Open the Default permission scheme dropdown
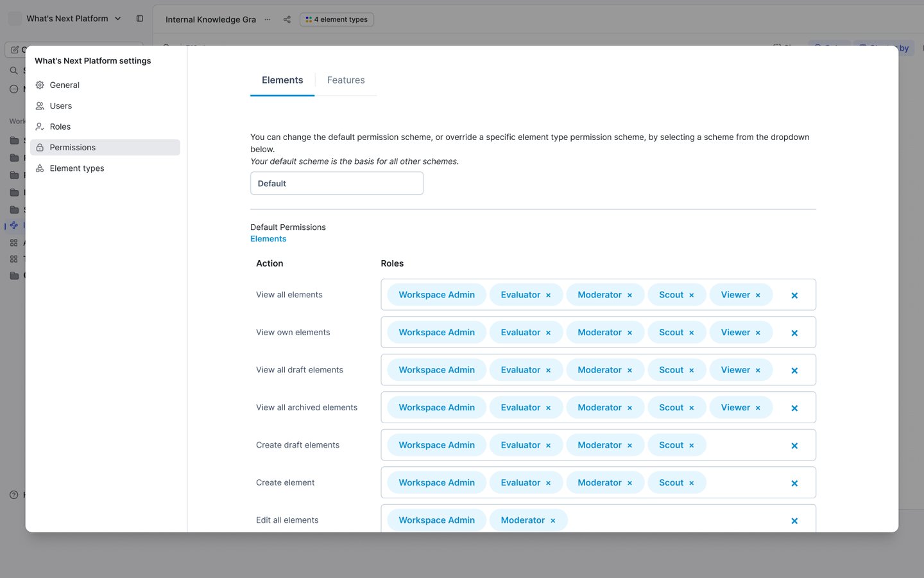This screenshot has width=924, height=578. coord(337,183)
